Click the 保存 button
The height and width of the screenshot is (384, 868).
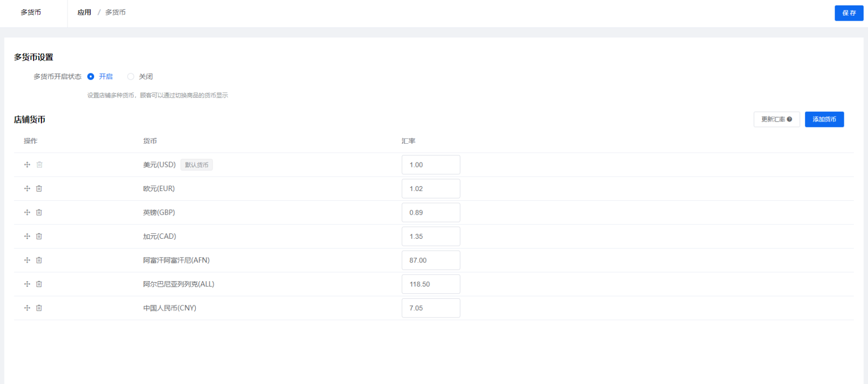click(x=849, y=13)
